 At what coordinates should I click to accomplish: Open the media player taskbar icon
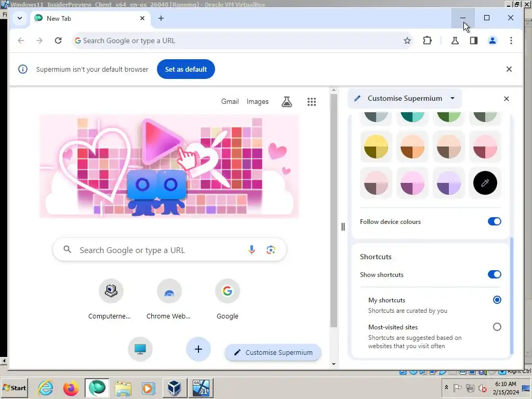pos(148,388)
